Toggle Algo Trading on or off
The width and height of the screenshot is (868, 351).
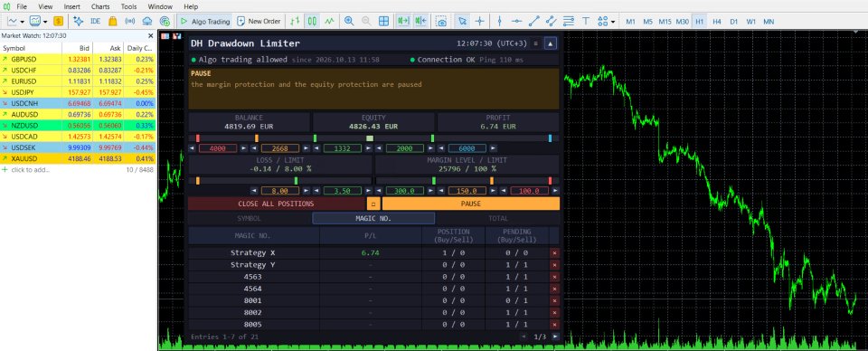[x=205, y=21]
